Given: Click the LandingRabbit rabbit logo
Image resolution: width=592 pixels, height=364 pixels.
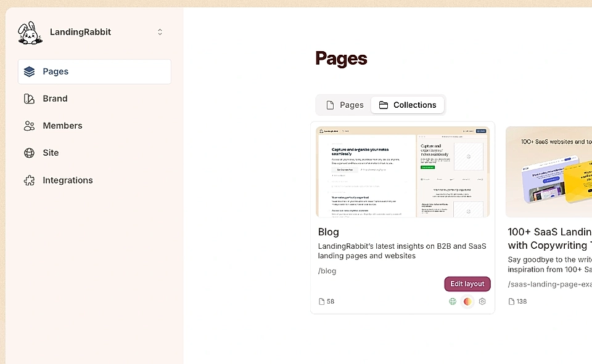Looking at the screenshot, I should [x=30, y=33].
